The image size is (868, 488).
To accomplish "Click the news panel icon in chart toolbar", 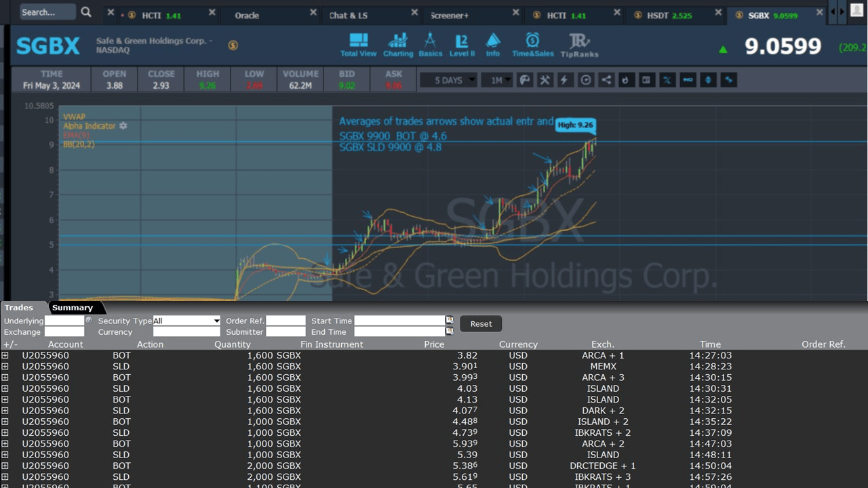I will point(646,80).
